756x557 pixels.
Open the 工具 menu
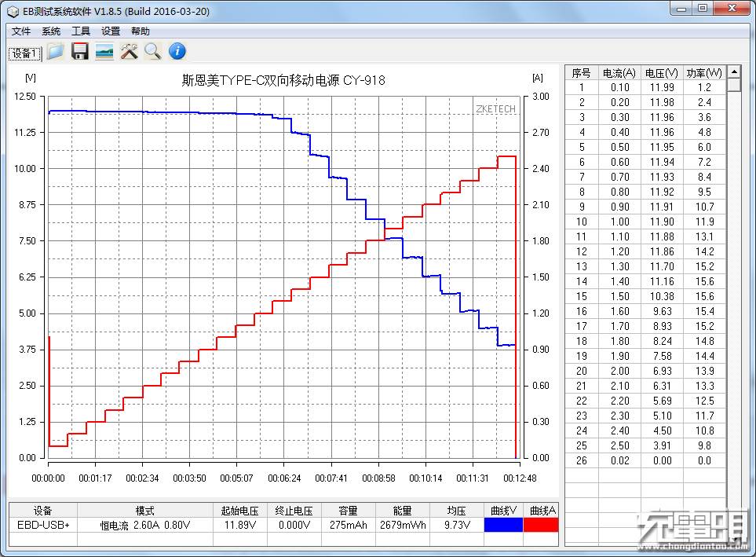[x=81, y=31]
